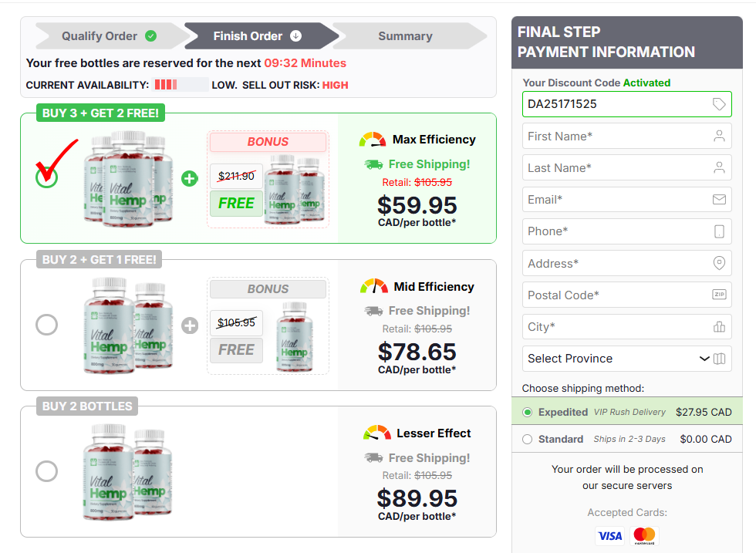Image resolution: width=756 pixels, height=553 pixels.
Task: Open the Select Province dropdown
Action: coord(626,359)
